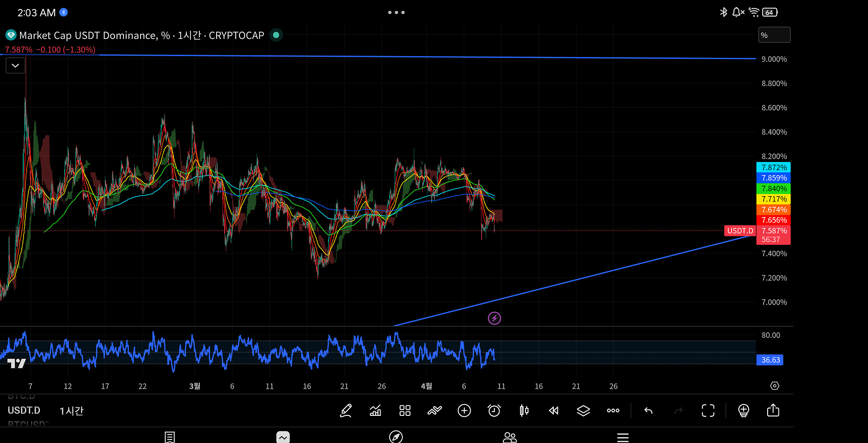Click the 7.872% cyan price label
The width and height of the screenshot is (868, 443).
[x=774, y=167]
